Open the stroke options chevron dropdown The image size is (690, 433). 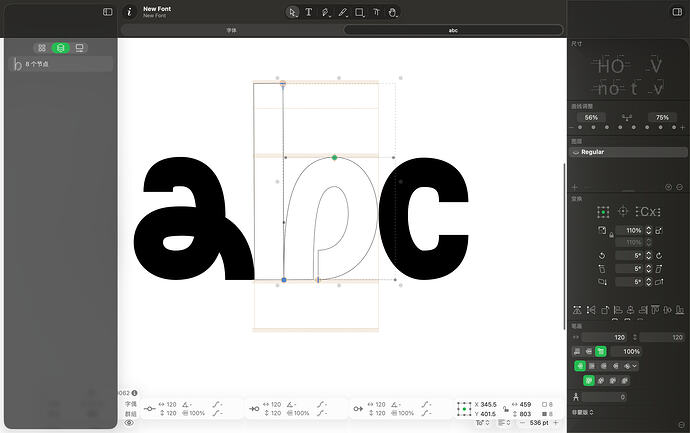click(634, 366)
